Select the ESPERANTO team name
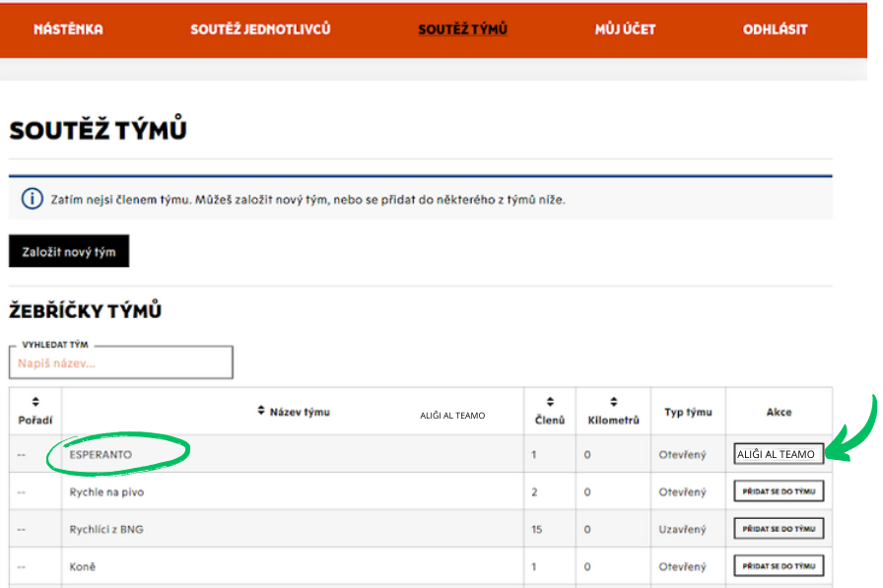This screenshot has width=883, height=588. click(101, 454)
